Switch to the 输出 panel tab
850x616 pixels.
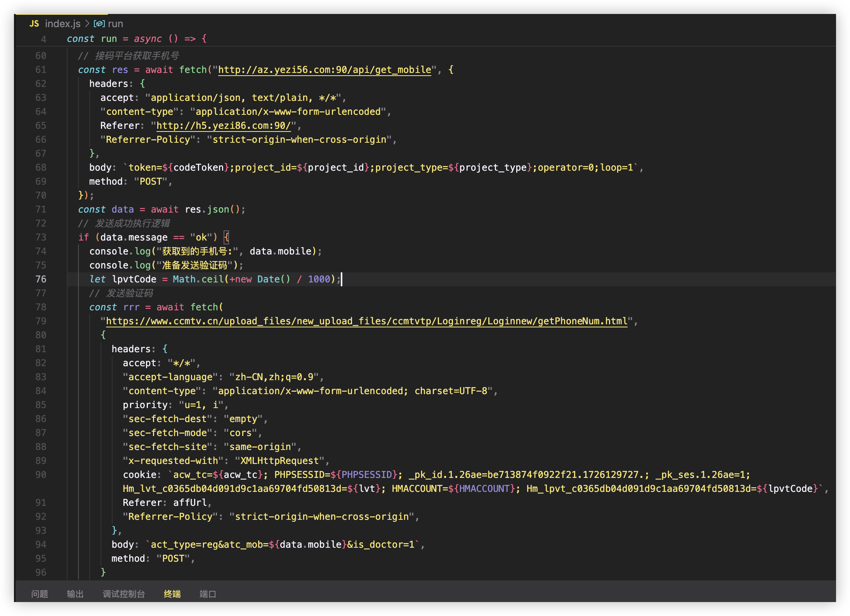(x=75, y=594)
